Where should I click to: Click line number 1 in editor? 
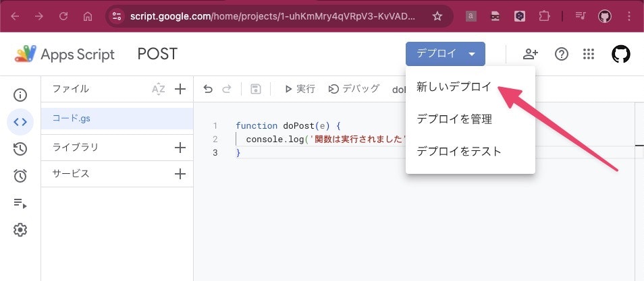[215, 125]
